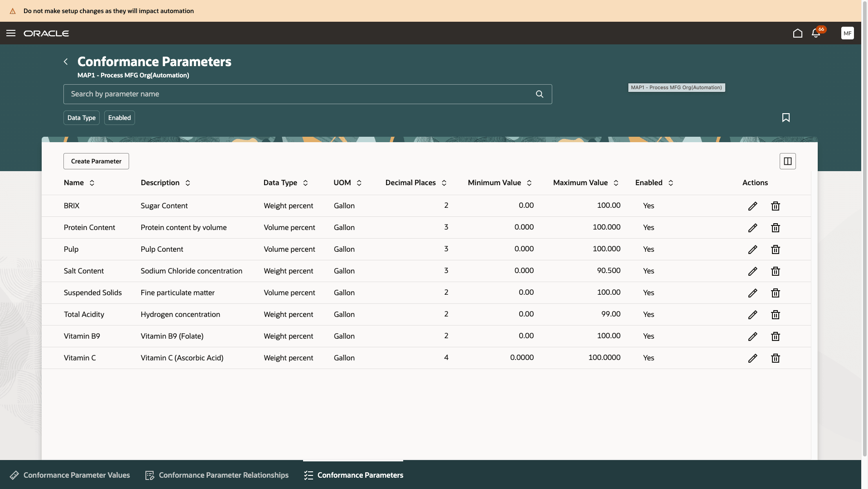This screenshot has width=868, height=489.
Task: Click the Protein content by volume description
Action: (183, 228)
